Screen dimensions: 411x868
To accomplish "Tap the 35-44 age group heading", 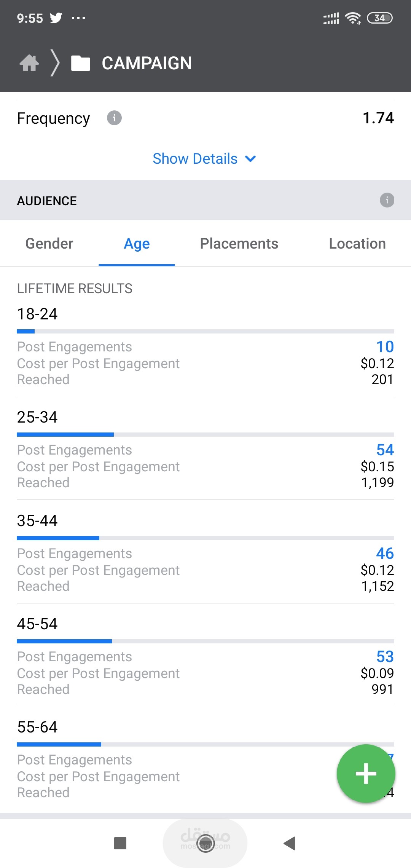I will (37, 521).
